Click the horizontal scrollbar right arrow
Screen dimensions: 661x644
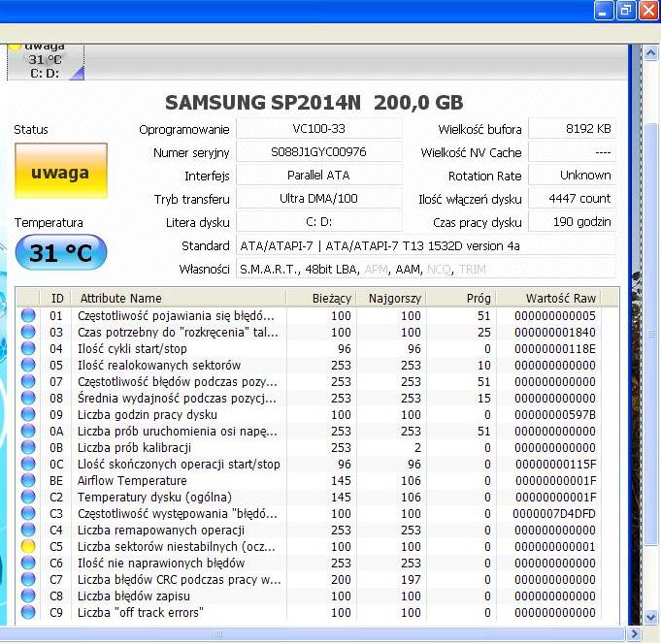[634, 633]
